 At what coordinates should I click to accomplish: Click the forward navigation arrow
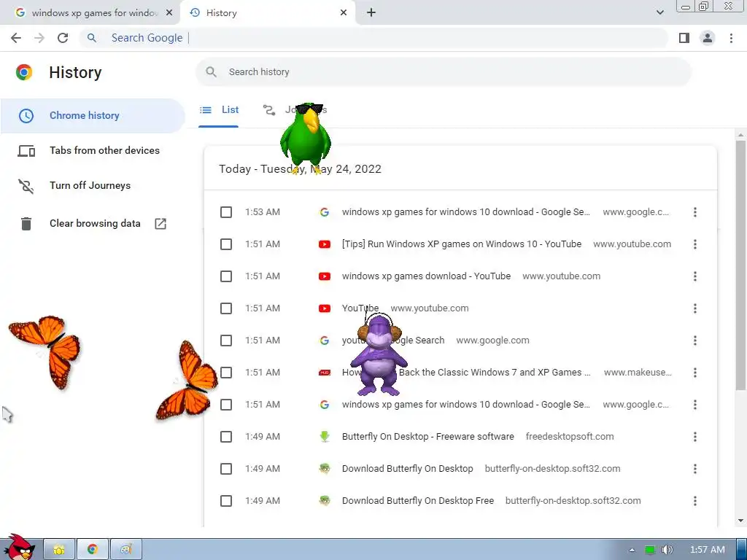[x=39, y=38]
